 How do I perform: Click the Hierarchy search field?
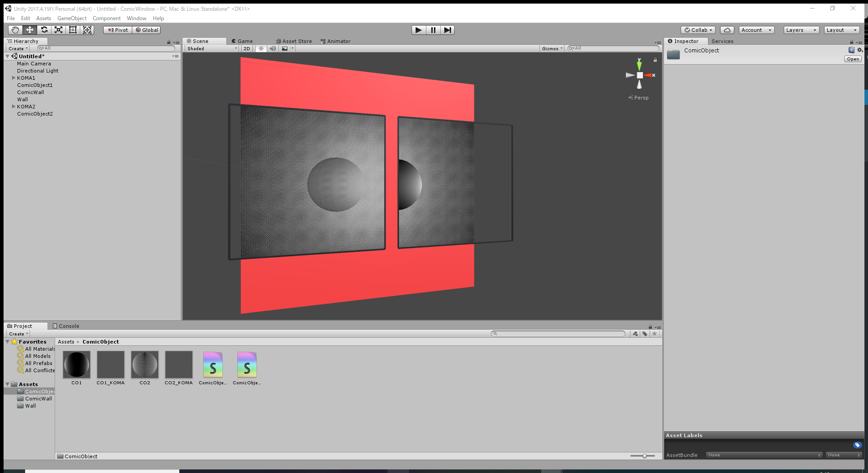pos(106,48)
